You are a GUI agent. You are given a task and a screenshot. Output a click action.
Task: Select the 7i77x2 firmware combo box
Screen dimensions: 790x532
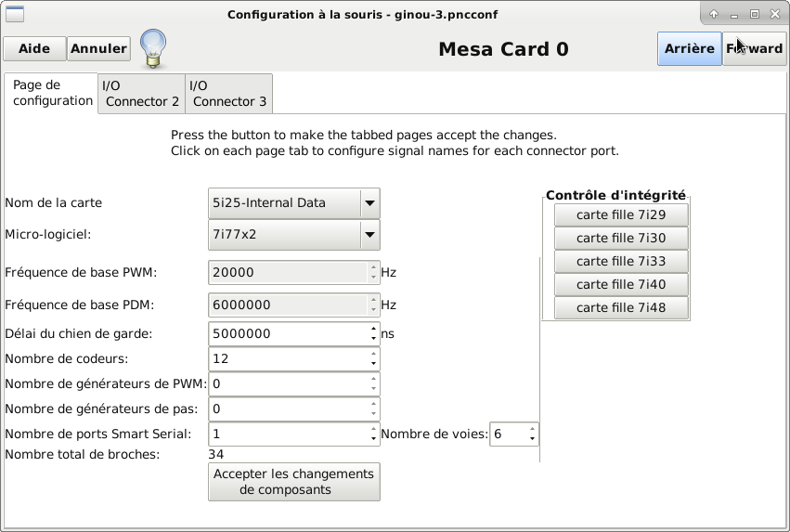point(293,235)
